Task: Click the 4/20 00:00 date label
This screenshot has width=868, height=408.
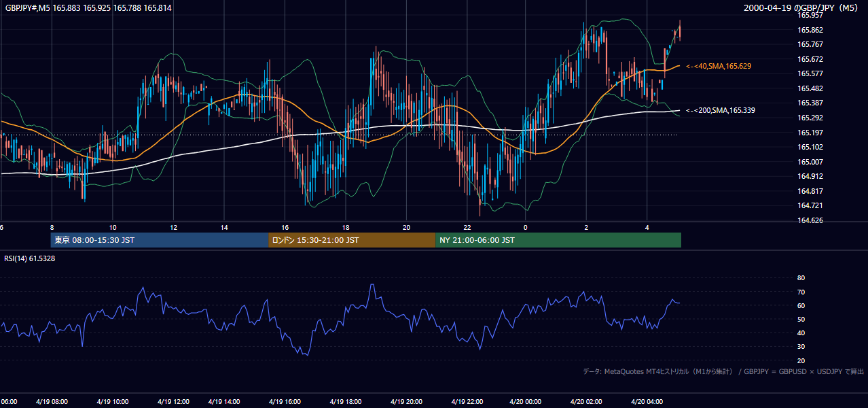Action: 526,402
